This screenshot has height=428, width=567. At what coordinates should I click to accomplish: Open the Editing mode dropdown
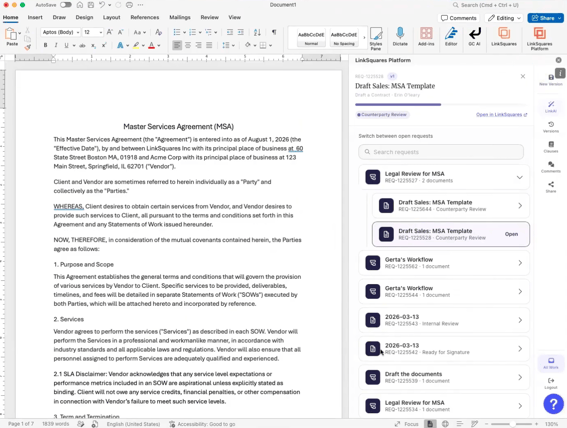pos(504,18)
